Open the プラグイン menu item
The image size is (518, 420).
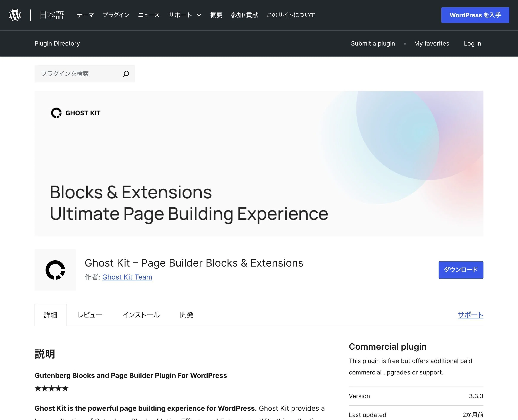click(116, 15)
